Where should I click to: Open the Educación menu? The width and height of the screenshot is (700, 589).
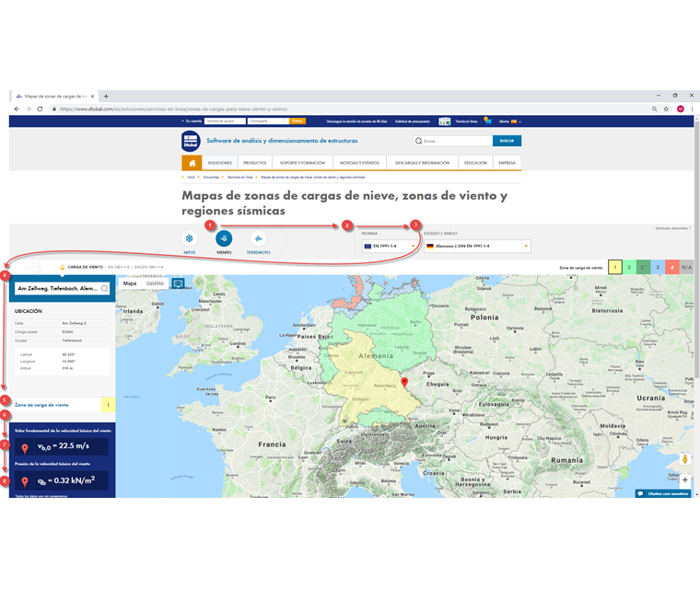pos(475,163)
